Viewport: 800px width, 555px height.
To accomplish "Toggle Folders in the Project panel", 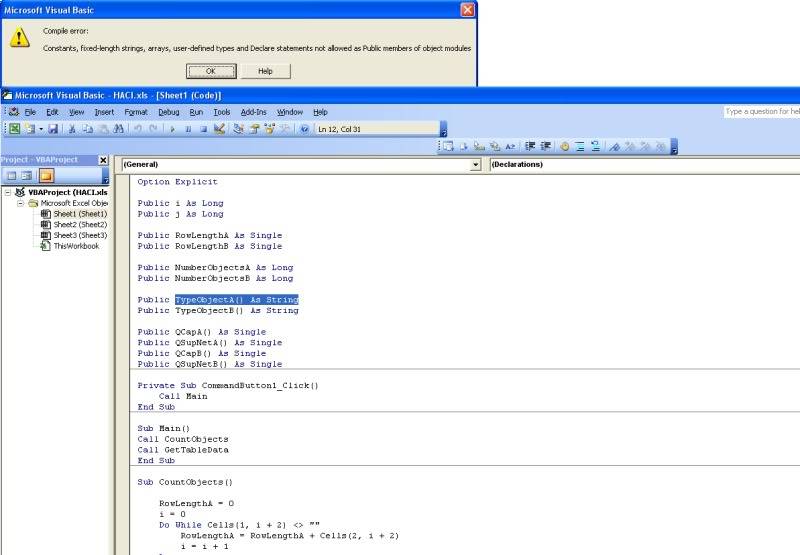I will click(46, 175).
